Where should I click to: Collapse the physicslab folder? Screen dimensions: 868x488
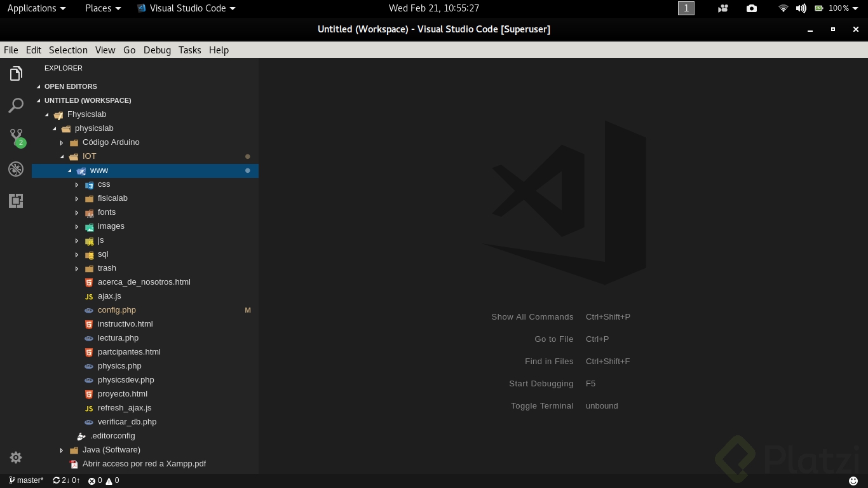pyautogui.click(x=145, y=128)
